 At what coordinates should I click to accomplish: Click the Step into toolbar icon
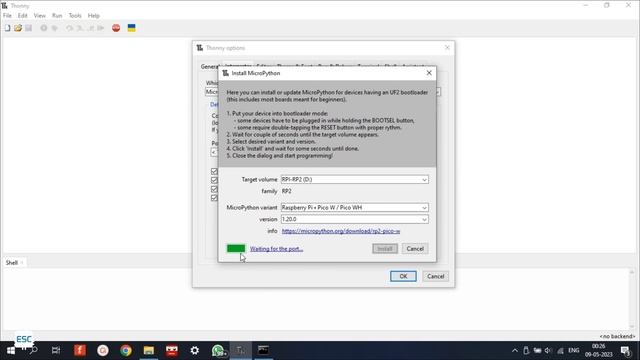(x=80, y=28)
